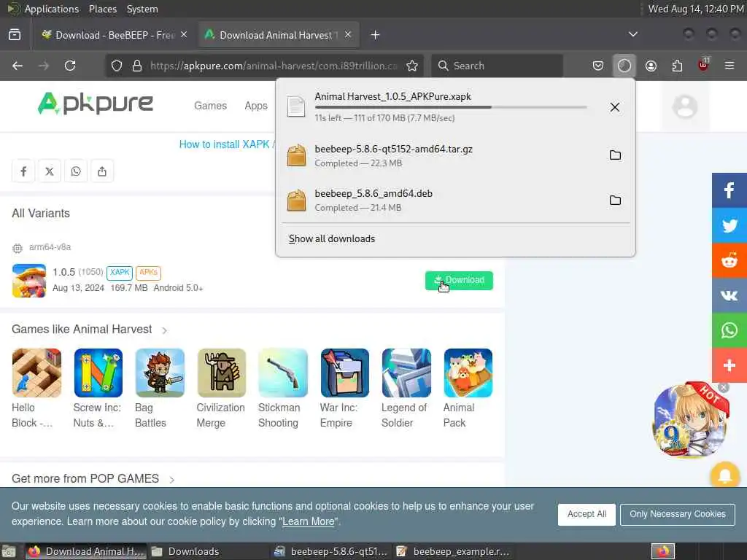Open the Firefox account icon
Image resolution: width=747 pixels, height=560 pixels.
651,66
